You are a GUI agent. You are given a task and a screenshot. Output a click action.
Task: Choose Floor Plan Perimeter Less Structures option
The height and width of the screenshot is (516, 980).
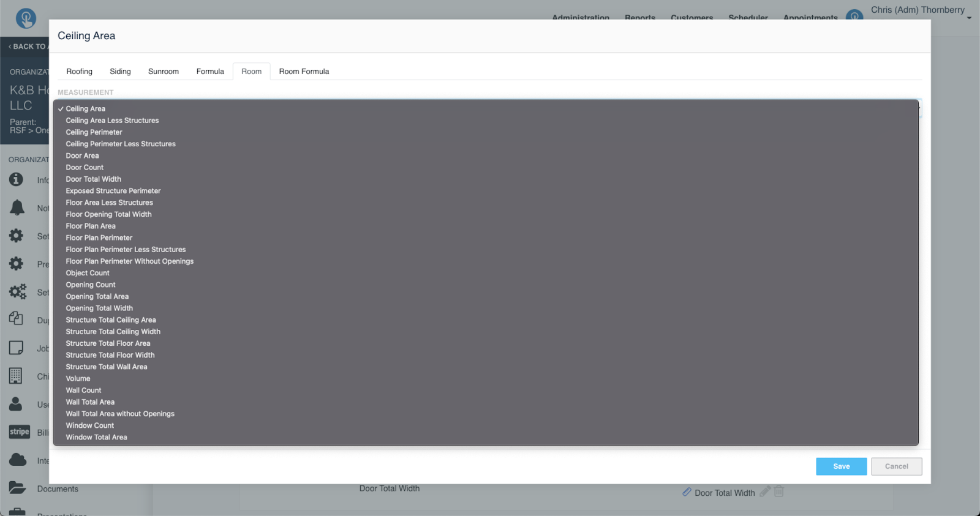coord(486,250)
